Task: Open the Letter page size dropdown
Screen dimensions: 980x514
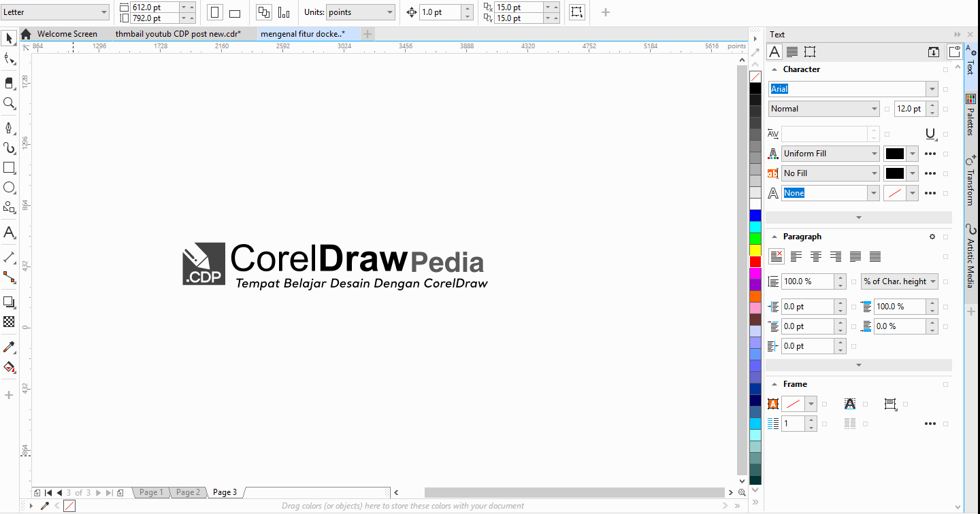Action: [x=104, y=12]
